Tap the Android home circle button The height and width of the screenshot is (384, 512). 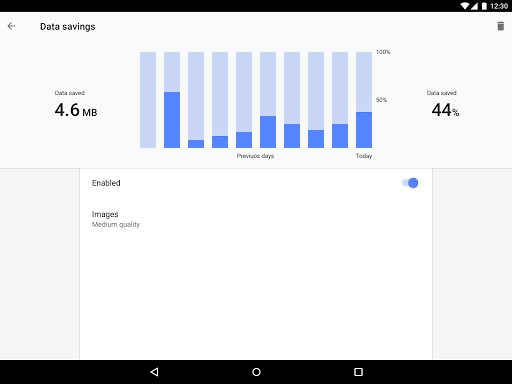pos(256,372)
